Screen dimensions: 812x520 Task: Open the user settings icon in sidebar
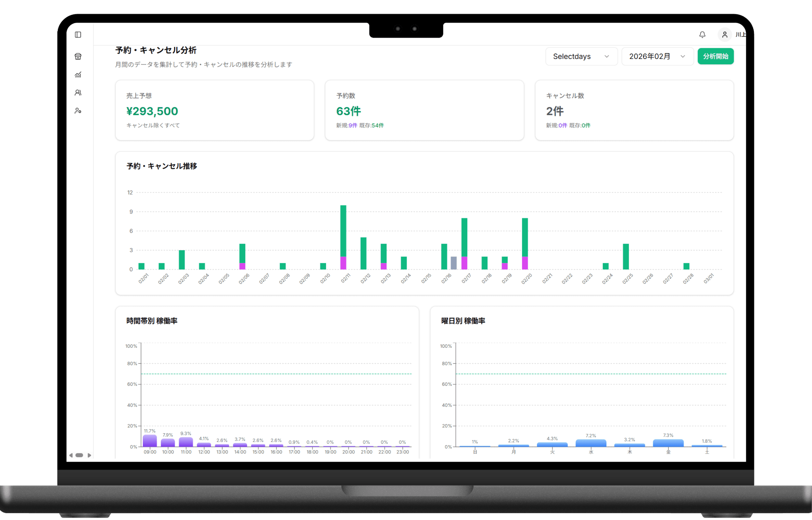tap(78, 111)
